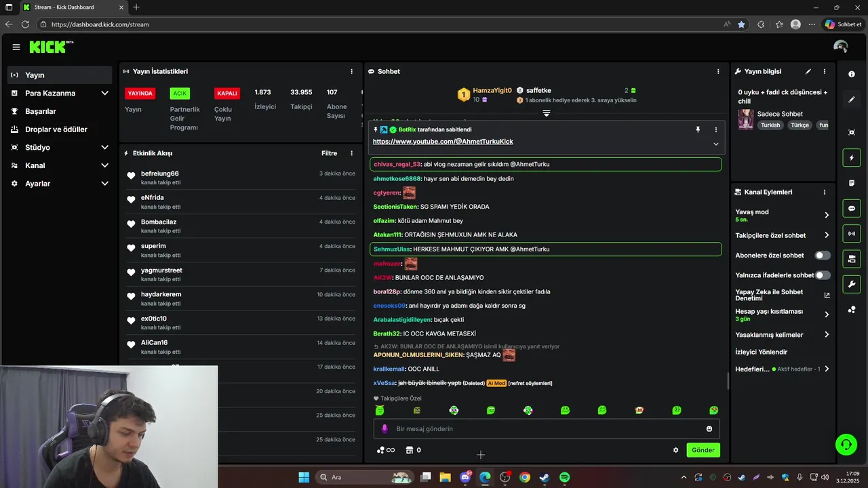
Task: Click the info icon in right sidebar
Action: point(852,74)
